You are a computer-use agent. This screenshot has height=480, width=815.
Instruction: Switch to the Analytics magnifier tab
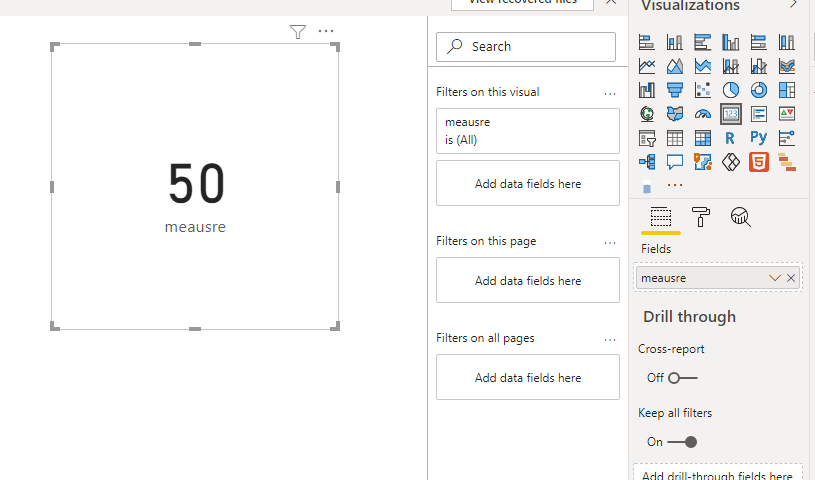(740, 217)
